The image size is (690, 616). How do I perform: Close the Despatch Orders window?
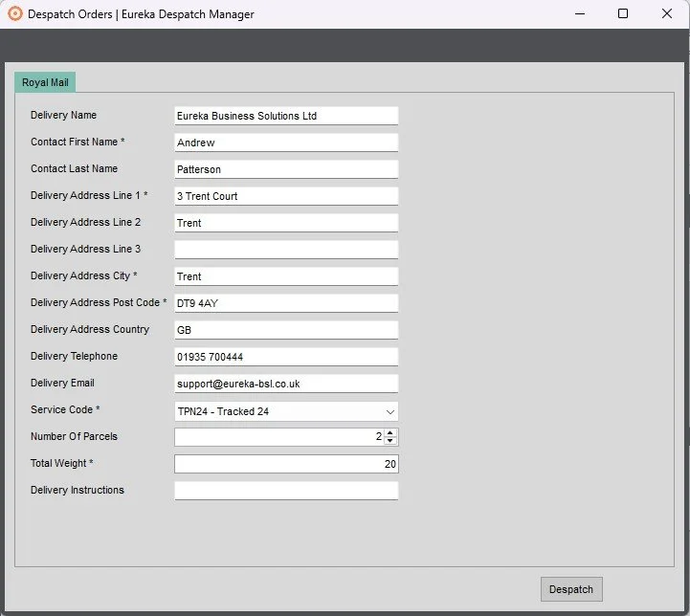click(x=667, y=13)
